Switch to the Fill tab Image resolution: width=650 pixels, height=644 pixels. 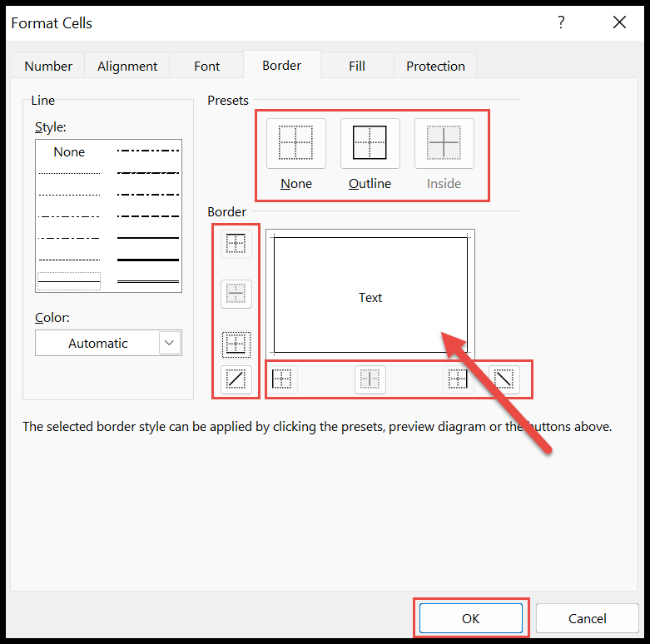click(357, 67)
